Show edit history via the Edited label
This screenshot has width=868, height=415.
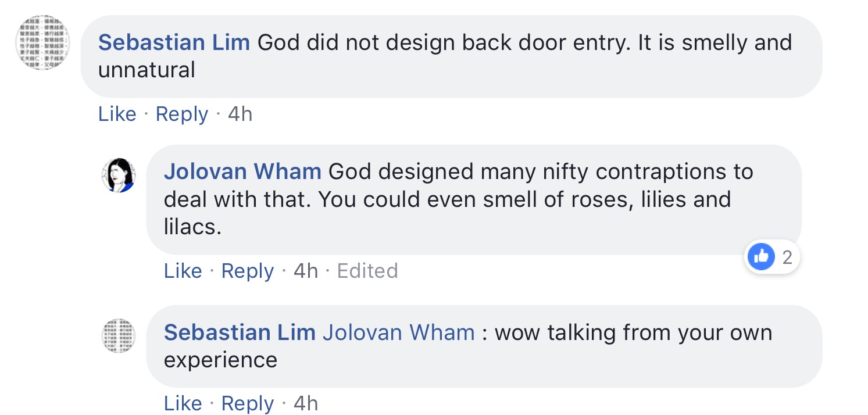(367, 271)
